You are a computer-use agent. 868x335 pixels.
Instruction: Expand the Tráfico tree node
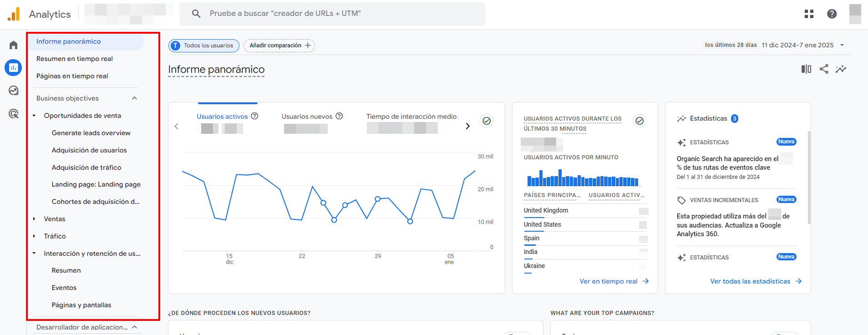click(34, 236)
